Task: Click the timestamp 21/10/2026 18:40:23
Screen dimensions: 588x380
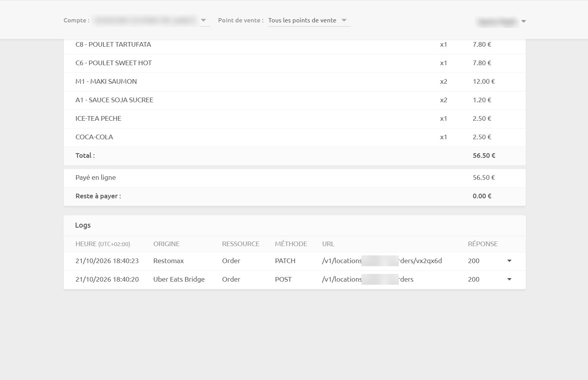Action: point(107,261)
